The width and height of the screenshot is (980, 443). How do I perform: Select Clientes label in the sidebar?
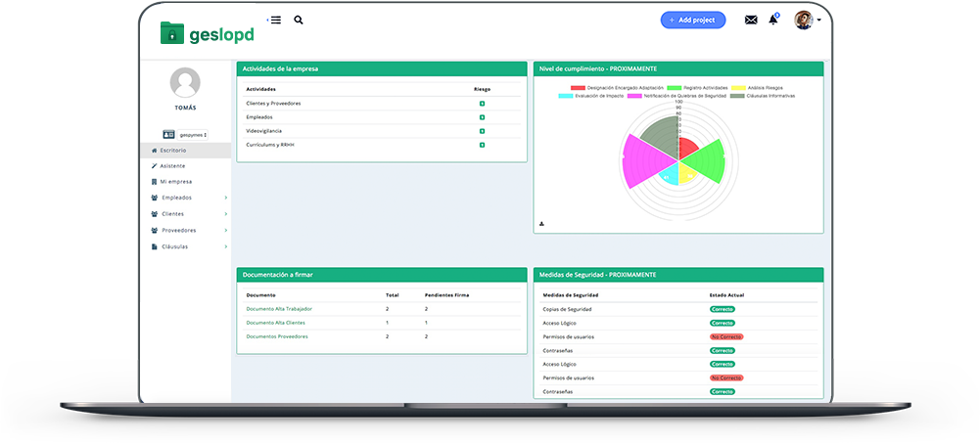[x=173, y=214]
